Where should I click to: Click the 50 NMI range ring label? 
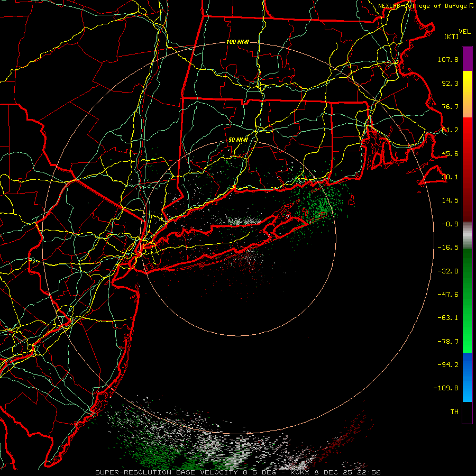[238, 140]
